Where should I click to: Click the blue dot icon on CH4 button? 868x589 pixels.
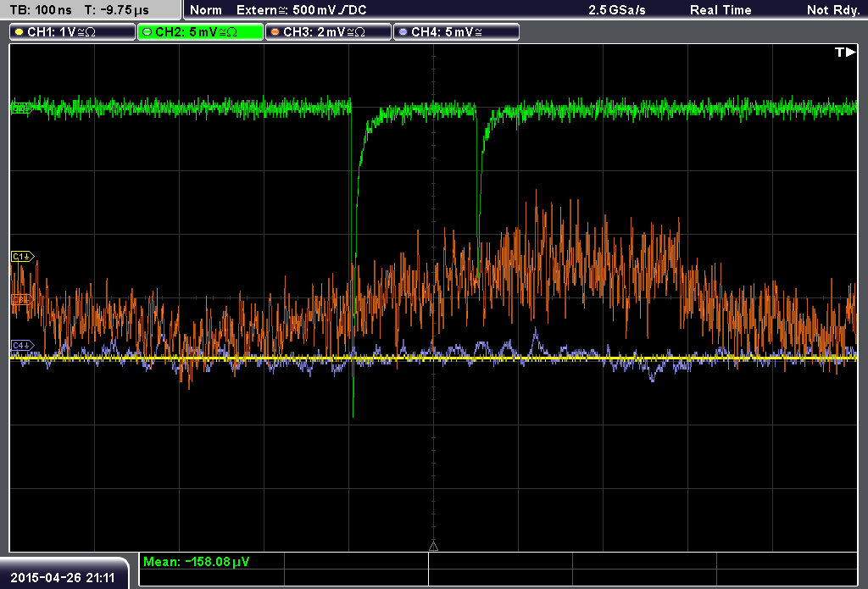403,32
